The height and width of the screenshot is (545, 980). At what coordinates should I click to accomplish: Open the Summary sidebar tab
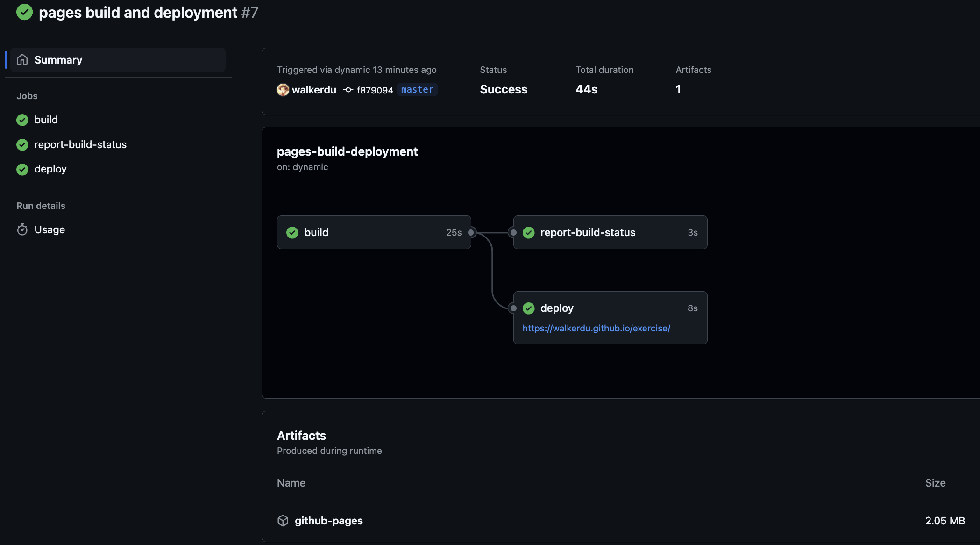pyautogui.click(x=58, y=60)
